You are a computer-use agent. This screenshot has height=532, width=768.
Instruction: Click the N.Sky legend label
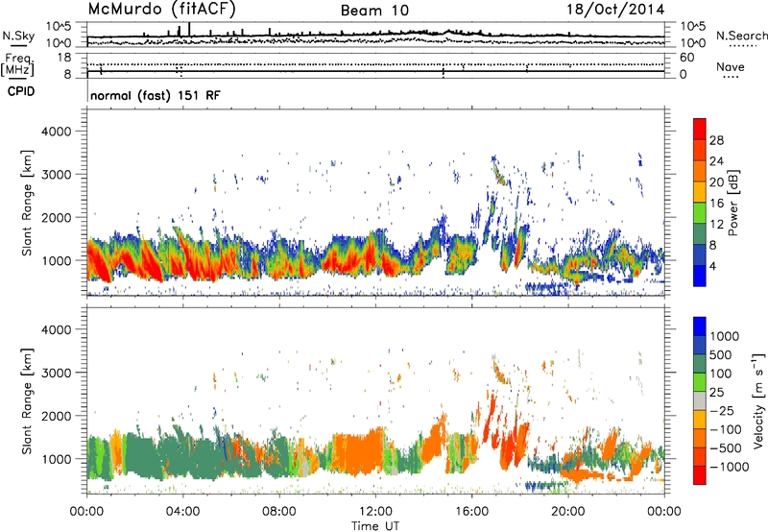[18, 36]
